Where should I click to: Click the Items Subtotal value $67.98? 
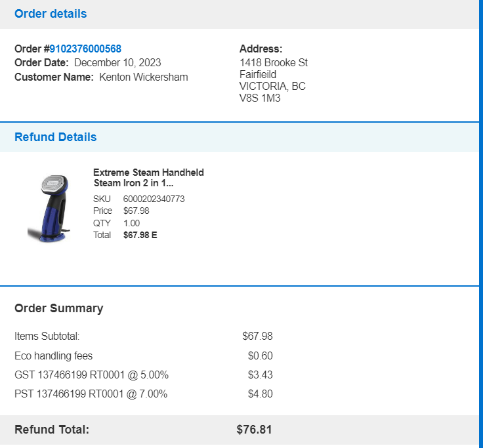[257, 336]
